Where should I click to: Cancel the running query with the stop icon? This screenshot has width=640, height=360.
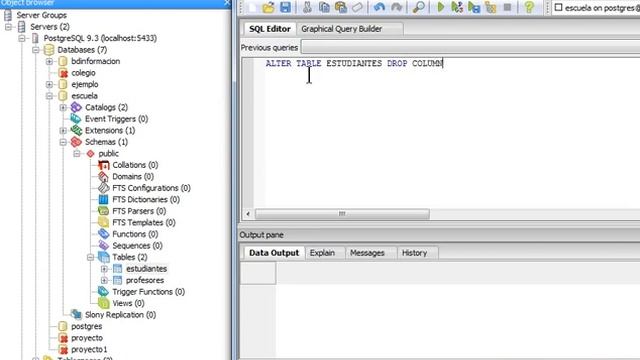click(x=507, y=7)
